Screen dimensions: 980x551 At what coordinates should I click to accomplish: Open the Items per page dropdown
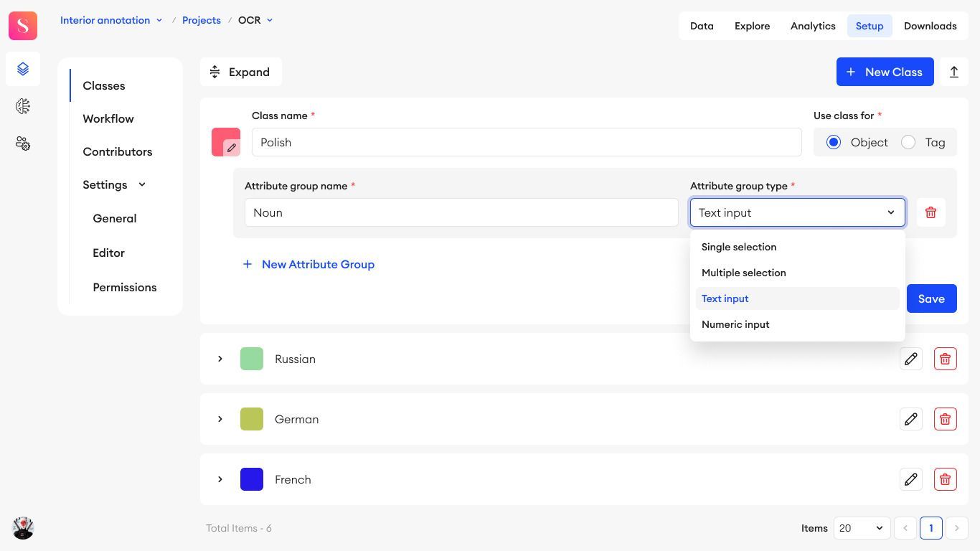862,528
